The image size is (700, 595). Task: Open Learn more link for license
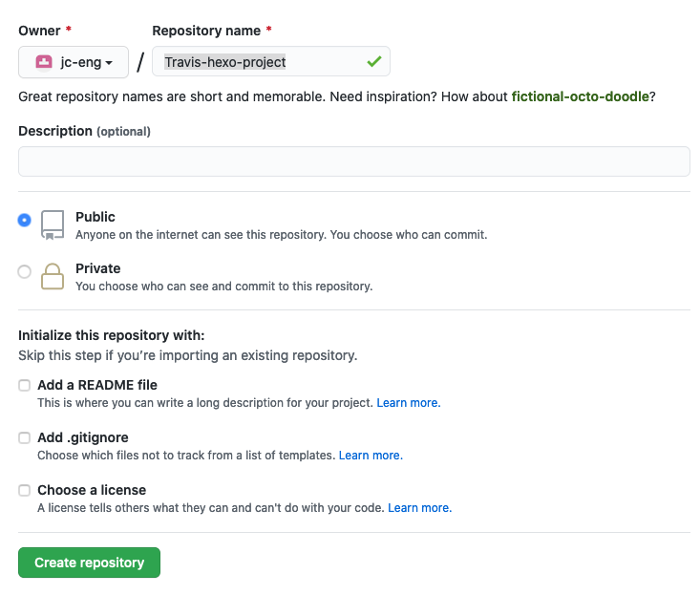click(419, 508)
